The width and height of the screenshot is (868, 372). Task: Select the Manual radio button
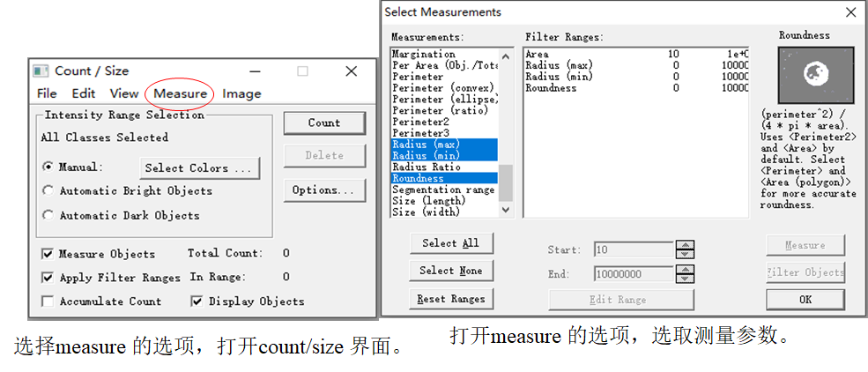(48, 167)
